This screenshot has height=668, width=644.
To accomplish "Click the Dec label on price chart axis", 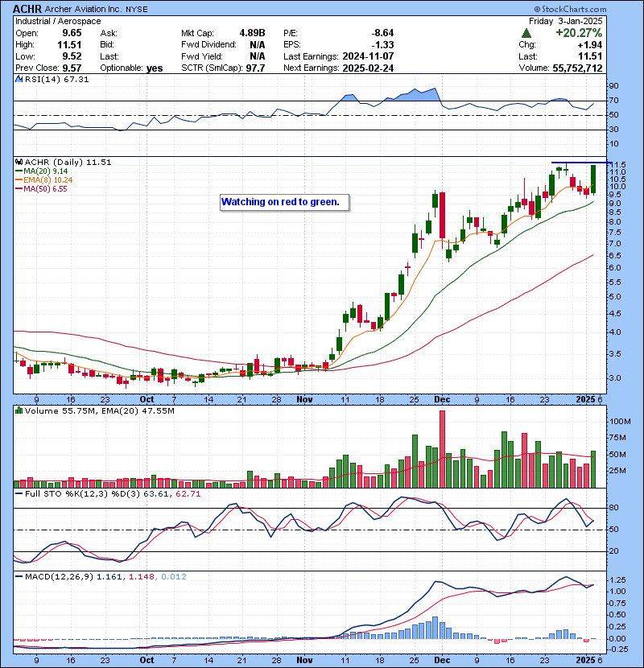I will tap(442, 400).
